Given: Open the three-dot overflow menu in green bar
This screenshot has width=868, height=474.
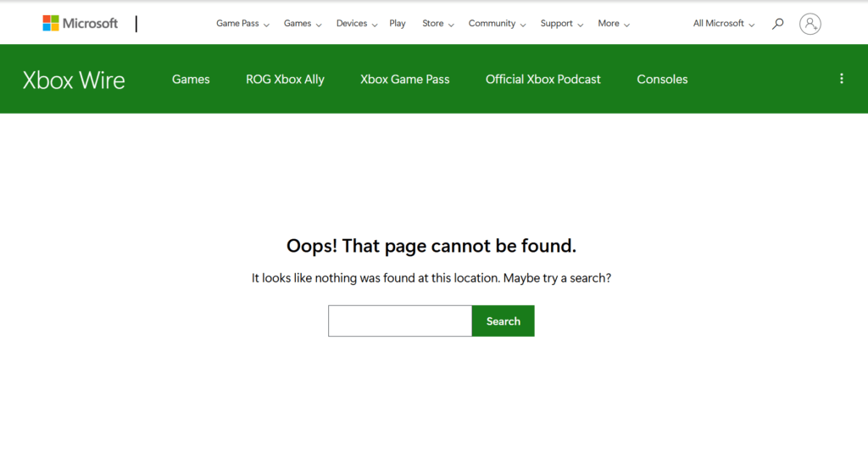Looking at the screenshot, I should pyautogui.click(x=841, y=79).
